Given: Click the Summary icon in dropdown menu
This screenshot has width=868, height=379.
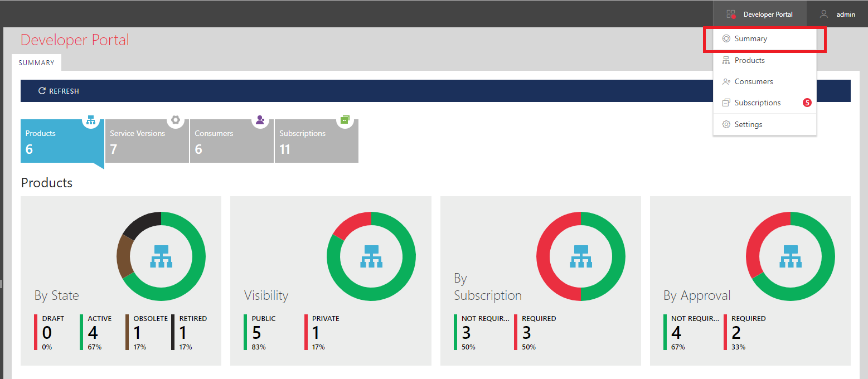Looking at the screenshot, I should (726, 39).
